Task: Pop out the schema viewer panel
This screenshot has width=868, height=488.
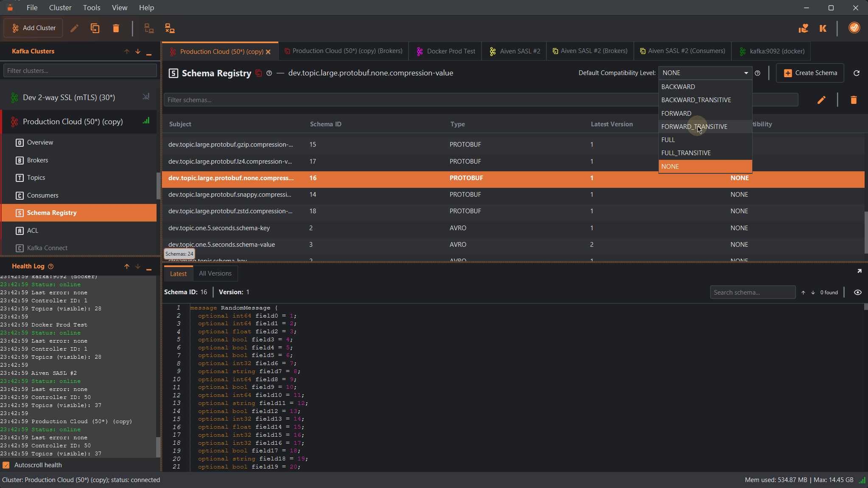Action: click(x=860, y=271)
